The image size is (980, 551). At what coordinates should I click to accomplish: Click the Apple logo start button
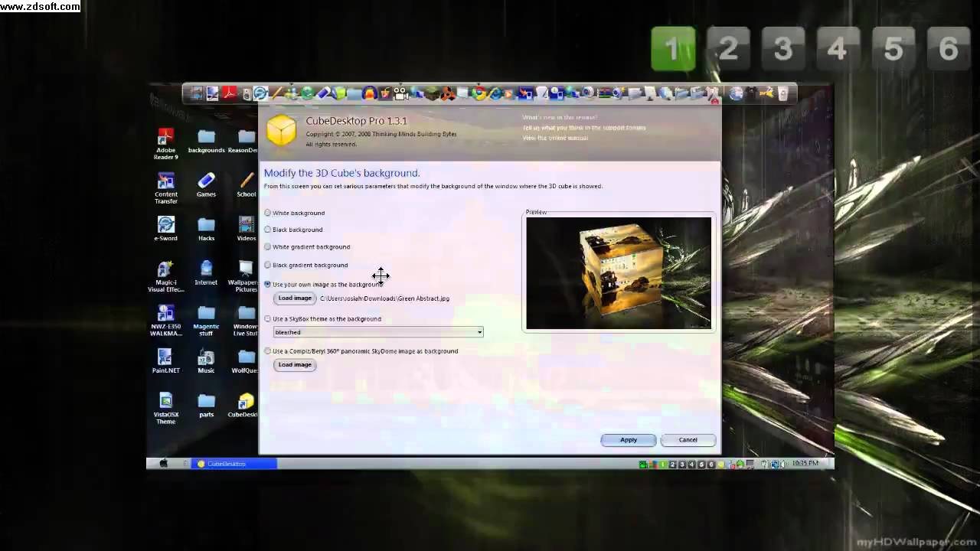click(x=163, y=463)
